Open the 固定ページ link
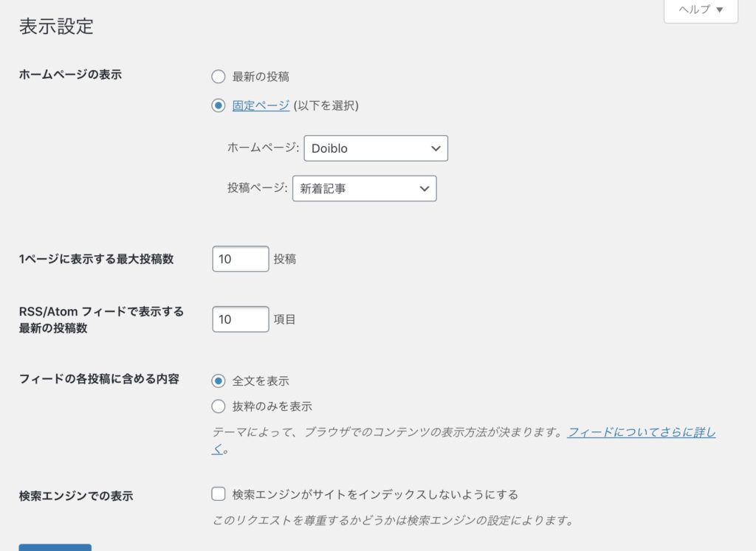Viewport: 756px width, 551px height. (x=261, y=105)
